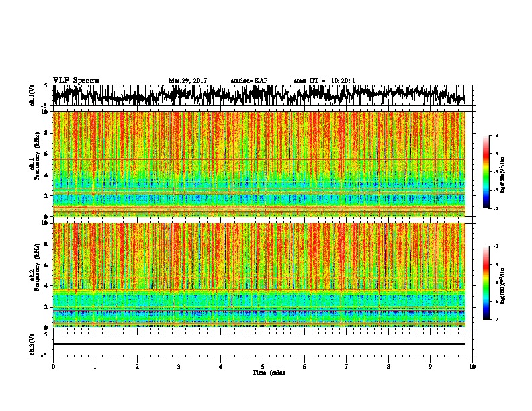Click time axis tick label "10"
The height and width of the screenshot is (411, 532).
(x=472, y=367)
